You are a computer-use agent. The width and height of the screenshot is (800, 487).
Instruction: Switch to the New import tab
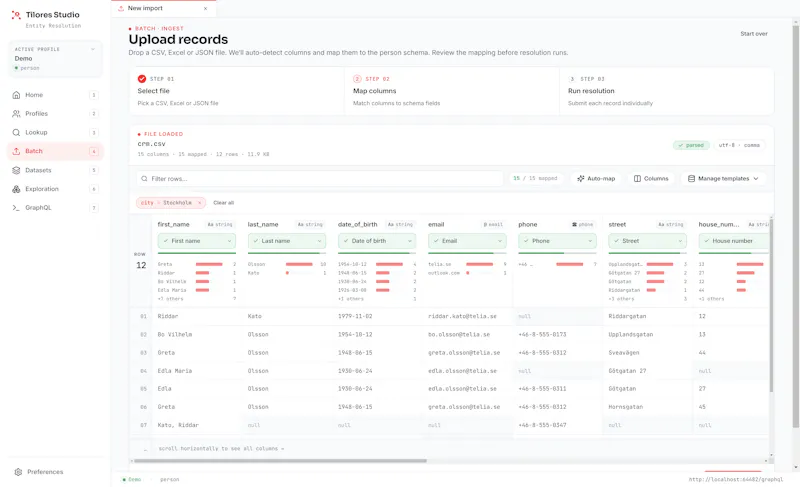click(x=163, y=9)
